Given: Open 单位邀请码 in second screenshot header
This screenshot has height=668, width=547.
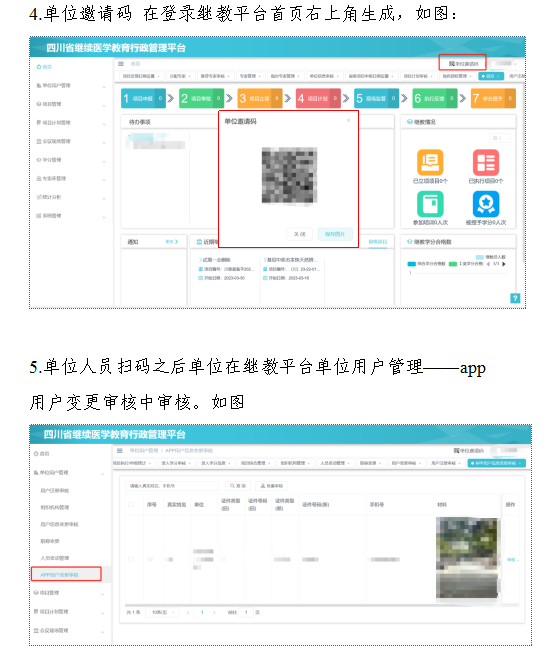Looking at the screenshot, I should pyautogui.click(x=469, y=450).
